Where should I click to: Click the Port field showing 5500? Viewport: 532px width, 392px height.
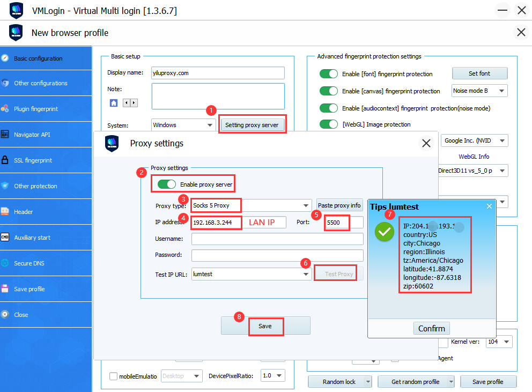(344, 223)
